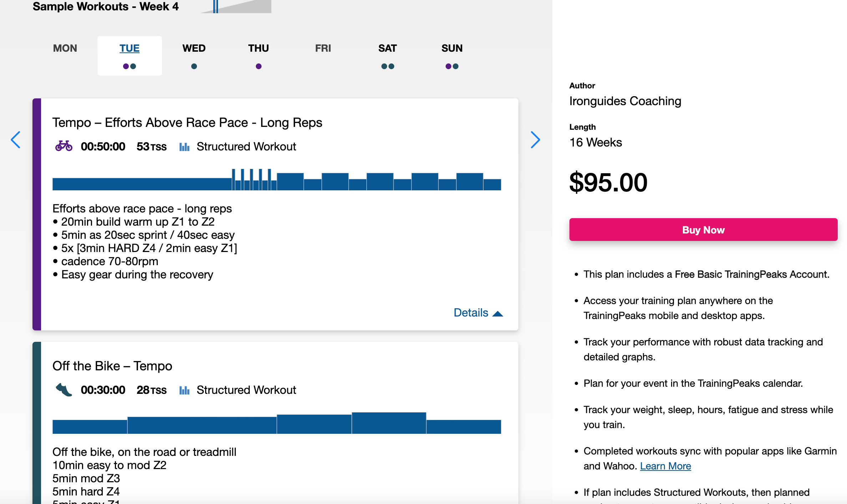Click the Off the Bike intensity chart

[x=277, y=423]
